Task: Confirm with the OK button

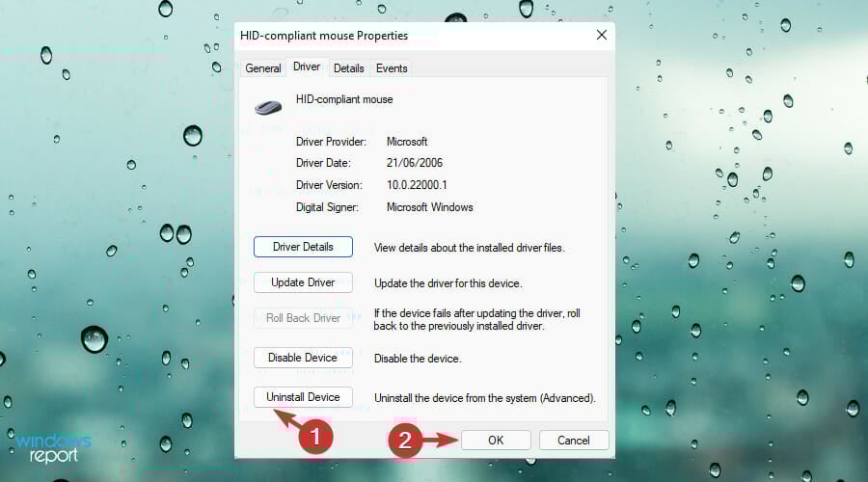Action: [x=496, y=440]
